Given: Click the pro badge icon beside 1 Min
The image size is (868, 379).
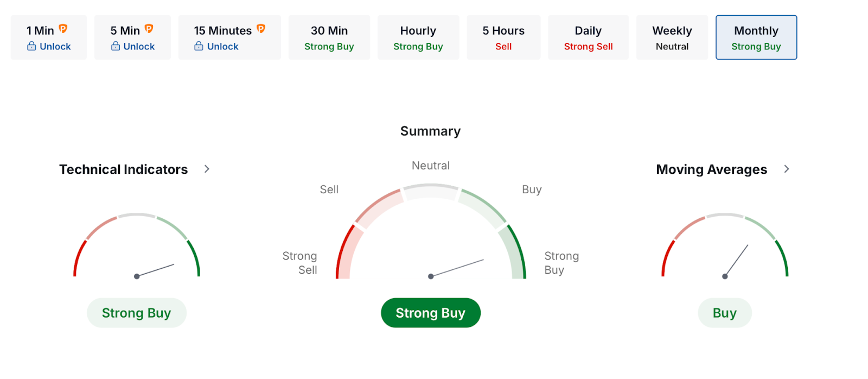Looking at the screenshot, I should (63, 29).
